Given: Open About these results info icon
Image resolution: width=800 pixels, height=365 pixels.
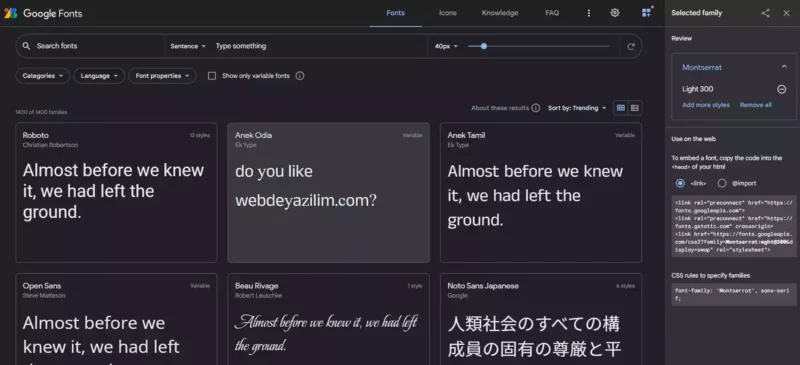Looking at the screenshot, I should click(x=535, y=108).
